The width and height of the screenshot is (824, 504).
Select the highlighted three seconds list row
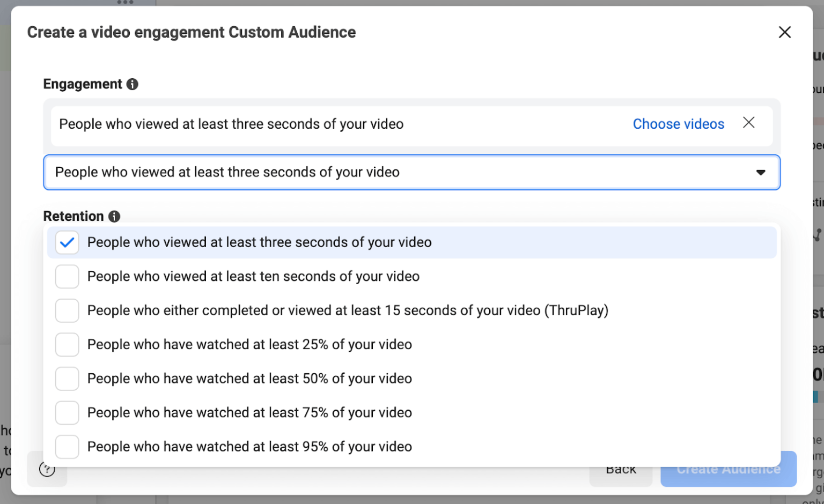(x=259, y=242)
